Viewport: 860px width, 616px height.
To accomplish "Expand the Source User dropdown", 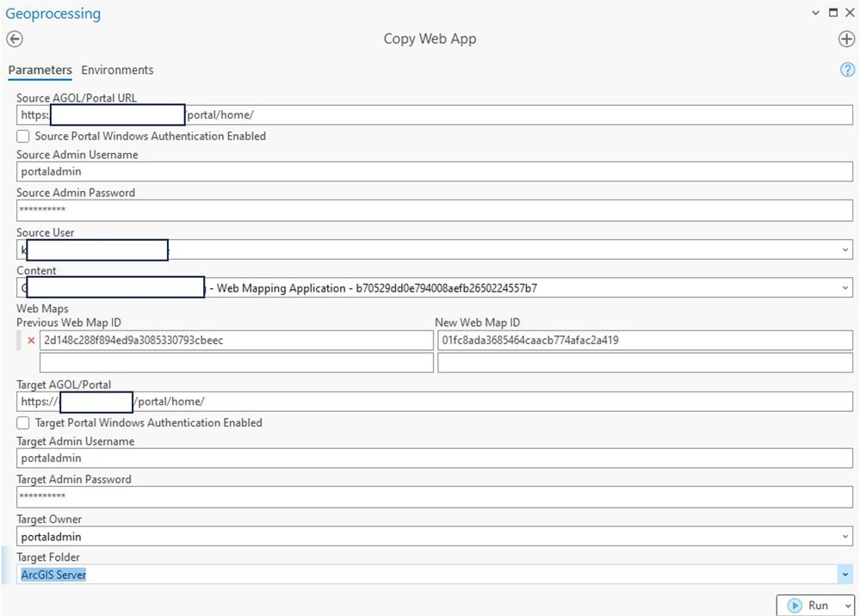I will click(845, 249).
